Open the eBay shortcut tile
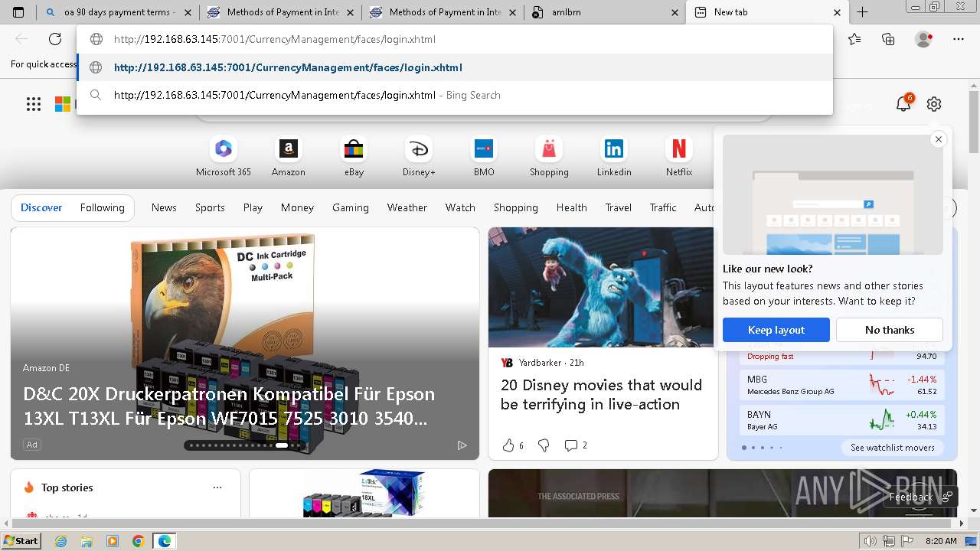The image size is (980, 551). (x=354, y=157)
